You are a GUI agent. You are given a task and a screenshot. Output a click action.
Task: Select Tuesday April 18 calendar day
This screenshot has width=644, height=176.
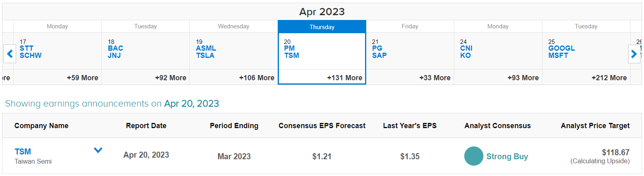pyautogui.click(x=145, y=52)
